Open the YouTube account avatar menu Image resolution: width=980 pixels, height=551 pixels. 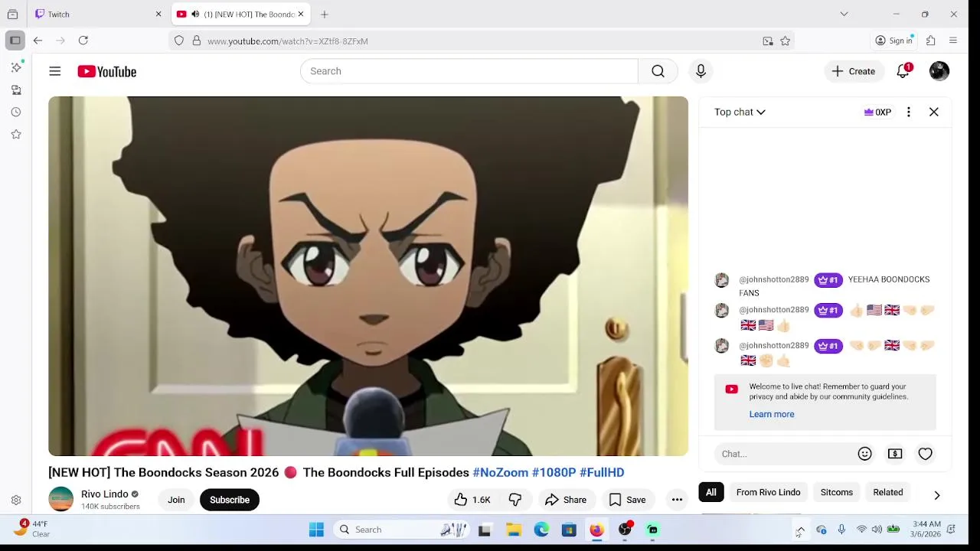(x=939, y=71)
